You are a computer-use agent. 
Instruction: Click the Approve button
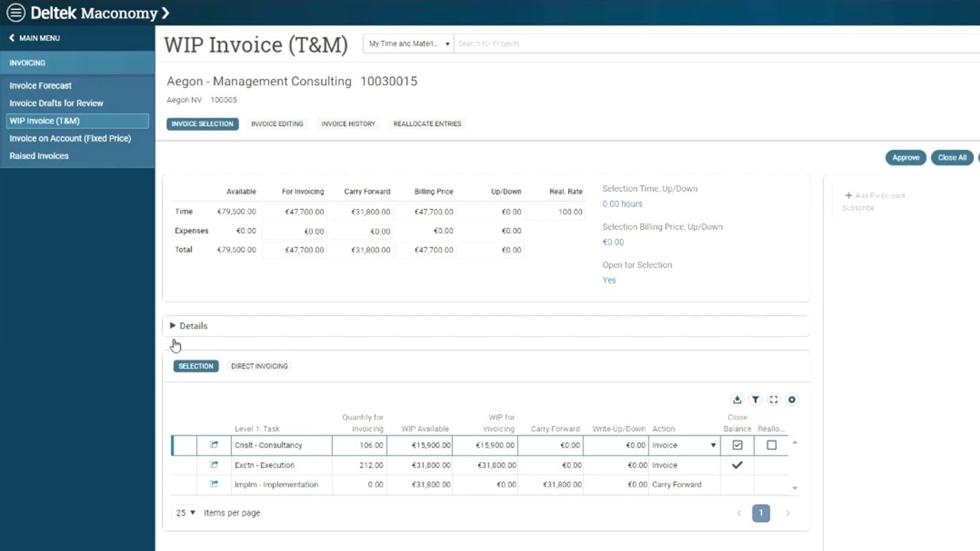click(x=906, y=158)
